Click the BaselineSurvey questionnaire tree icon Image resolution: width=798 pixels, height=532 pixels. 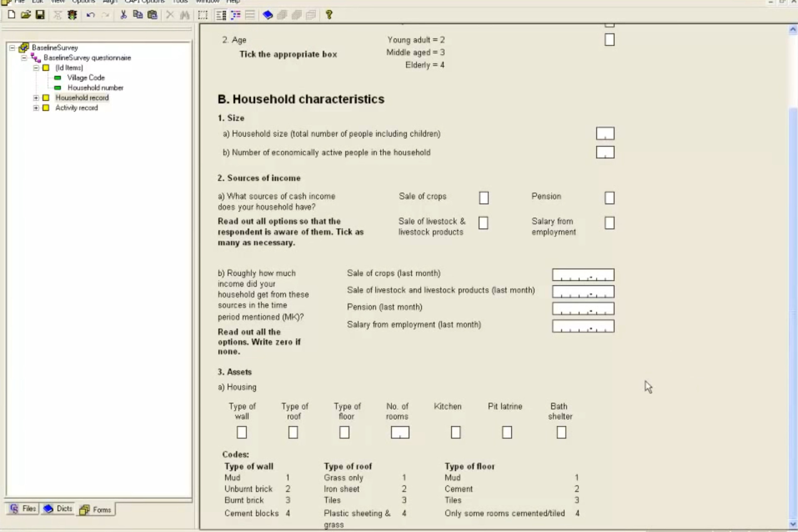[x=36, y=58]
